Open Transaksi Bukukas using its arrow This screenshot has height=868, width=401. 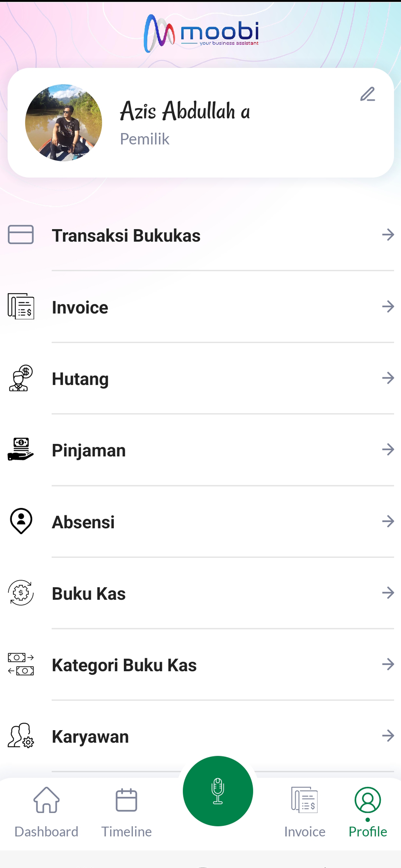coord(388,235)
